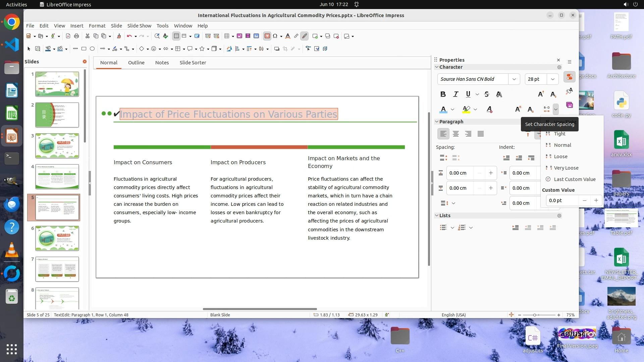Toggle Justified paragraph alignment
The width and height of the screenshot is (644, 362).
coord(481,134)
